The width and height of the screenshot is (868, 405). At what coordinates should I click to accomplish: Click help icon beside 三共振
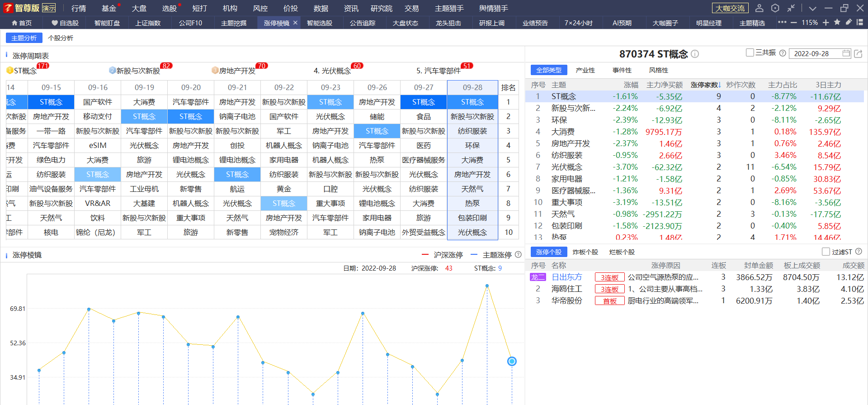pos(783,53)
